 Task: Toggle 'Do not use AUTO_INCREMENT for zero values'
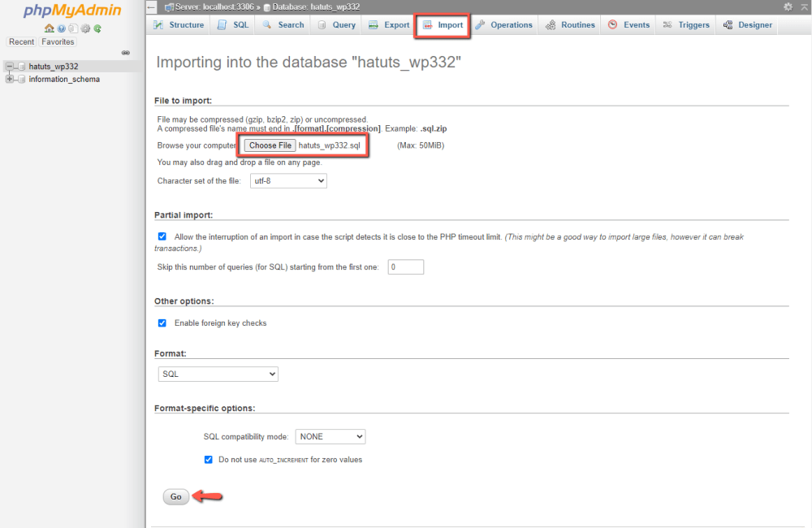(x=209, y=459)
